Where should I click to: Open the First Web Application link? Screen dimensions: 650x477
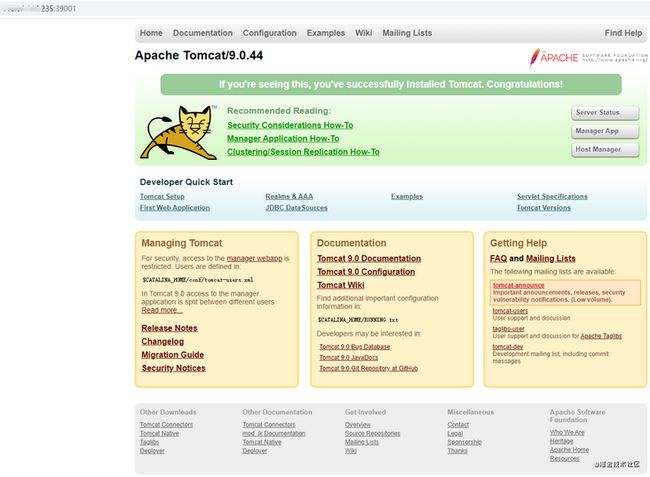coord(175,208)
